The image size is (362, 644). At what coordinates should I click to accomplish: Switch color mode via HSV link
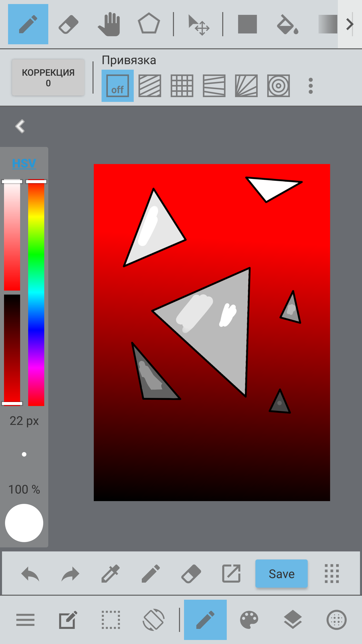coord(24,163)
